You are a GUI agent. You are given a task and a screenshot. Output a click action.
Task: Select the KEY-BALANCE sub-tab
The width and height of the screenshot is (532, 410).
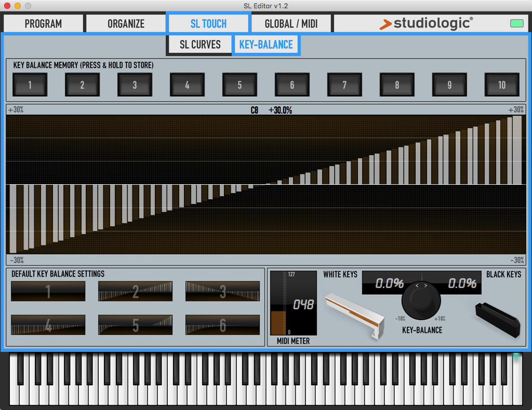(x=266, y=45)
